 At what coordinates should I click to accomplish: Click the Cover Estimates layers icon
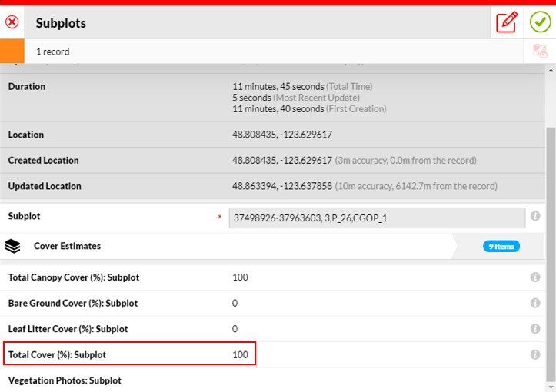click(12, 246)
